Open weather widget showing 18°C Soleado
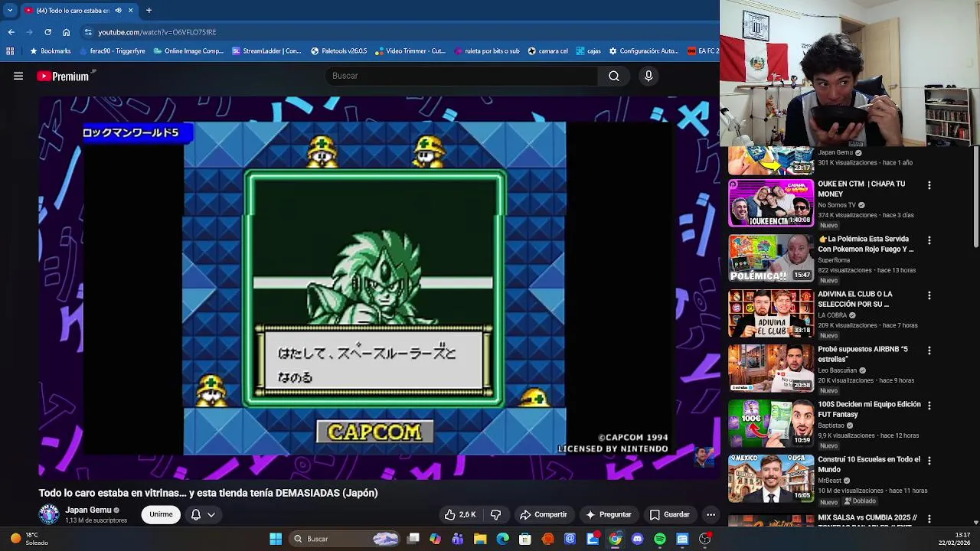 pyautogui.click(x=28, y=539)
